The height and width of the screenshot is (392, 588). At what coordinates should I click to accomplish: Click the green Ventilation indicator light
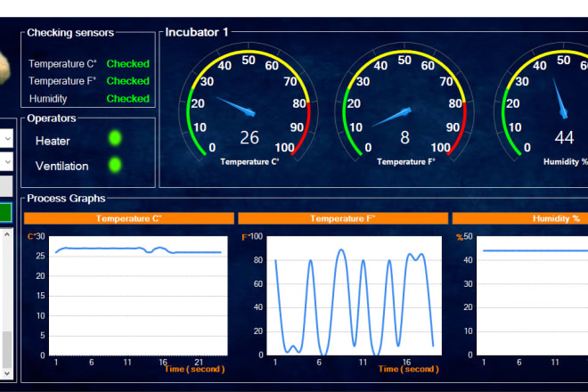(x=115, y=165)
